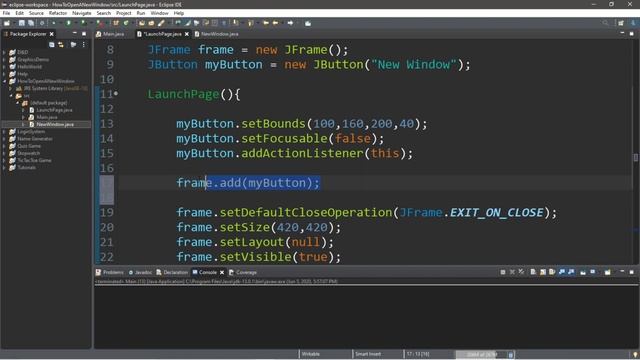The width and height of the screenshot is (640, 360).
Task: Click the Pin Editor toolbar icon
Action: pos(308,23)
